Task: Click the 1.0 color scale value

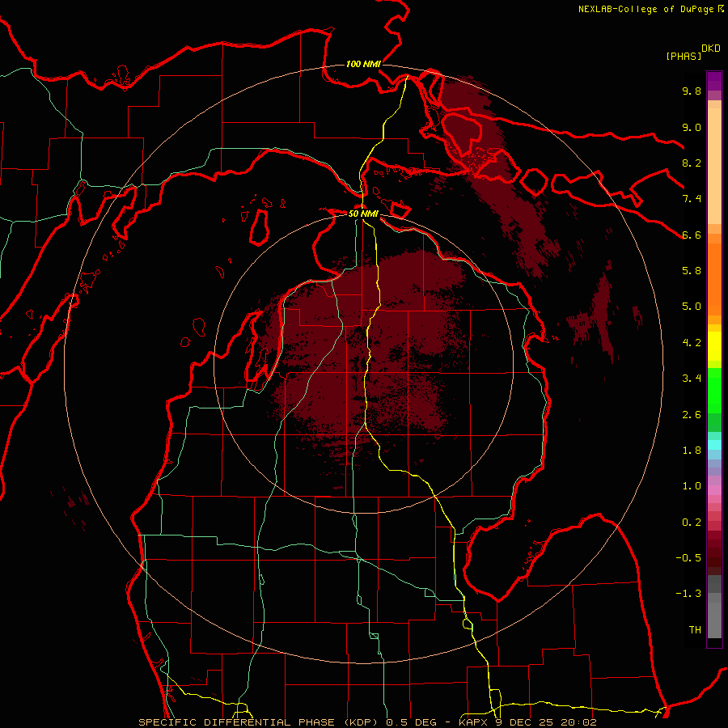Action: 692,486
